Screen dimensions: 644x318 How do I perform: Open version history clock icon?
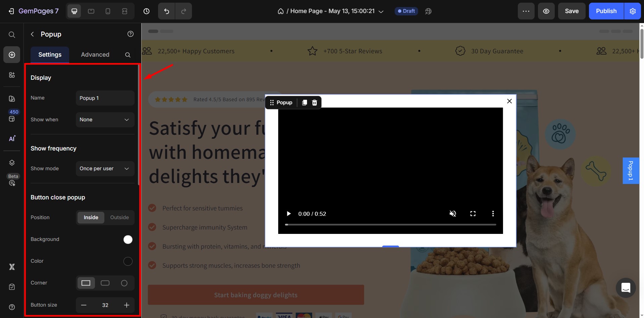(x=146, y=11)
